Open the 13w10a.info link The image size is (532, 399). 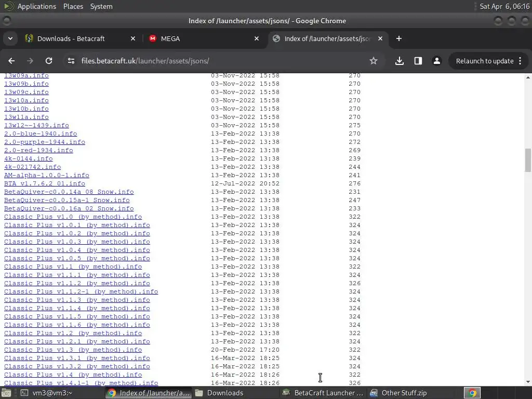click(26, 100)
